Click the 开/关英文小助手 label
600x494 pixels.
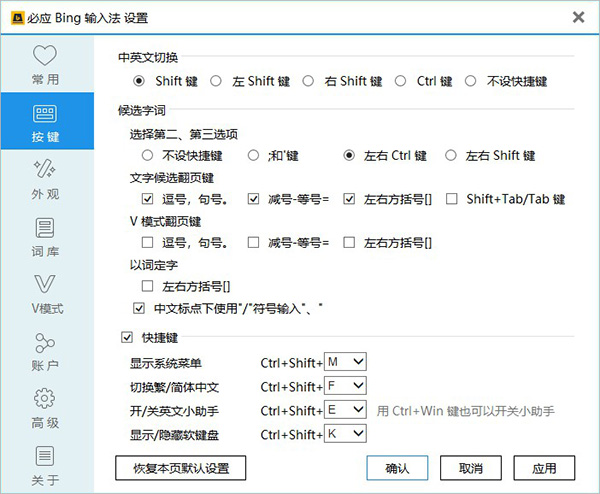click(x=174, y=411)
